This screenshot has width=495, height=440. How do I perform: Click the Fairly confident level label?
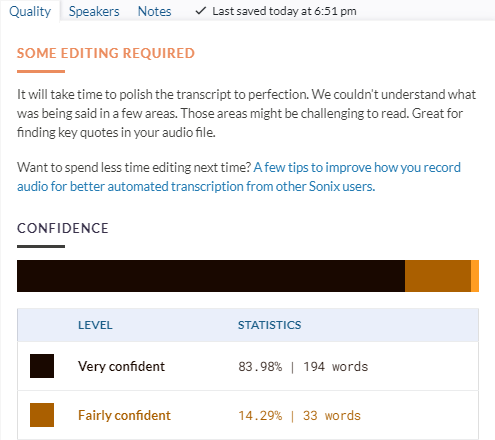(x=124, y=416)
